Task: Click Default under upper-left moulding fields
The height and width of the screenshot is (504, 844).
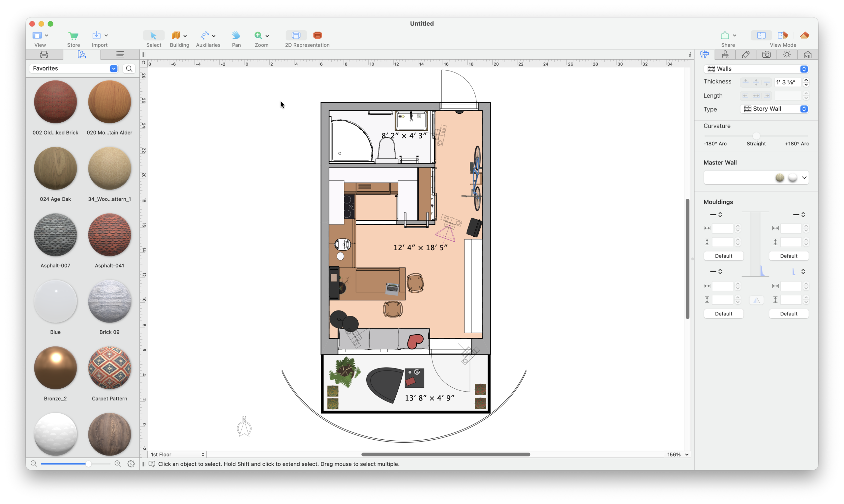Action: [x=723, y=256]
